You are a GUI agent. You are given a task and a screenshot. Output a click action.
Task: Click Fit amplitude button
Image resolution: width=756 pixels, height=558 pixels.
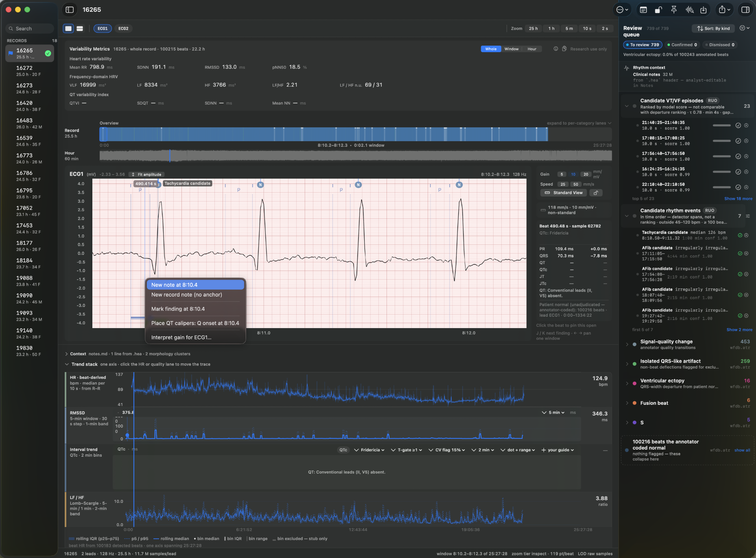coord(146,175)
